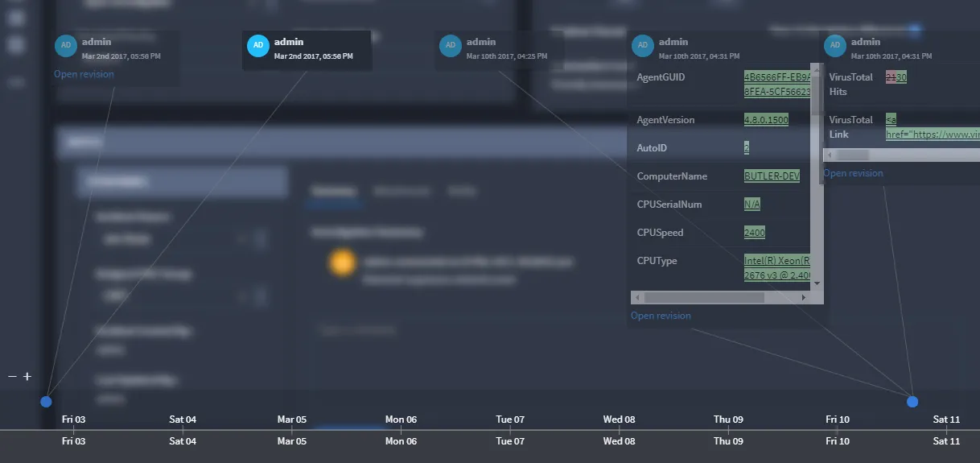The width and height of the screenshot is (980, 463).
Task: Select the blue timeline marker near Sat 11
Action: point(912,401)
